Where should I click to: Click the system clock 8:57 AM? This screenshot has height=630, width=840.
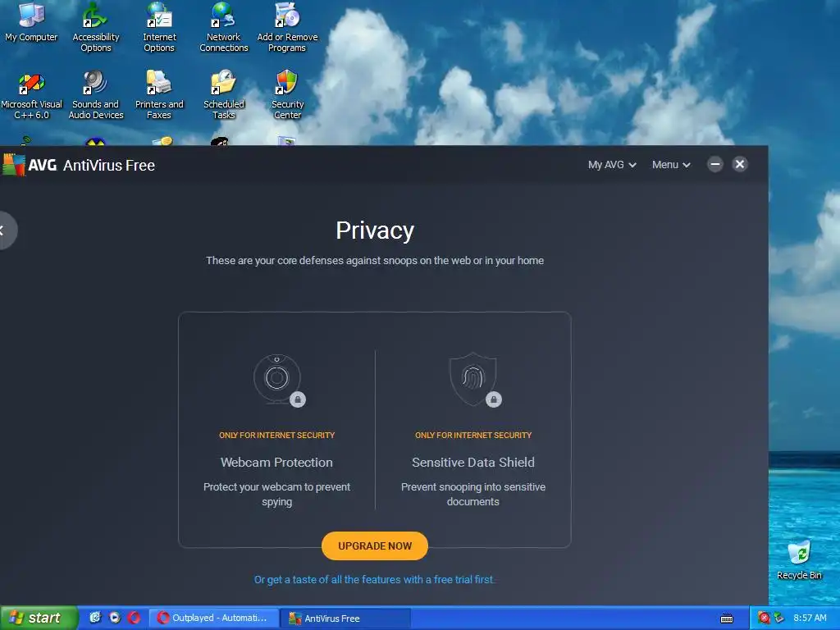click(x=810, y=618)
